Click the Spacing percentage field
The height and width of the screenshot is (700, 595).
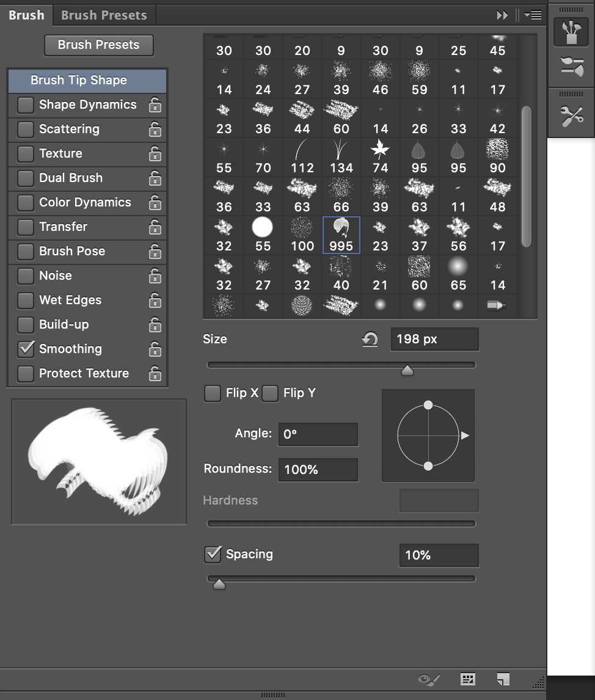click(x=439, y=555)
